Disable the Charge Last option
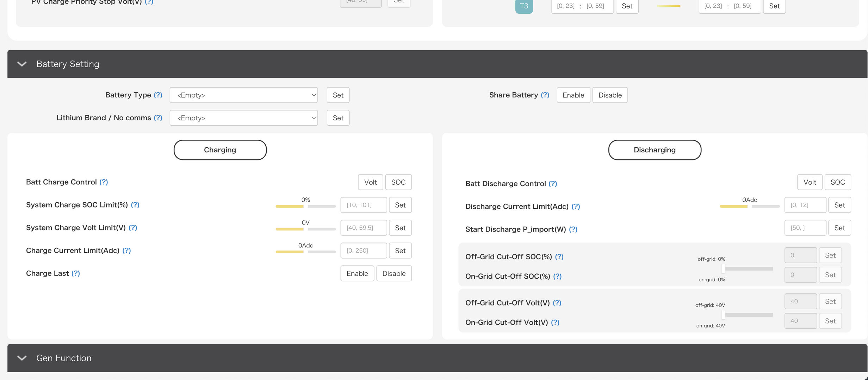Screen dimensions: 868x380 [394, 273]
